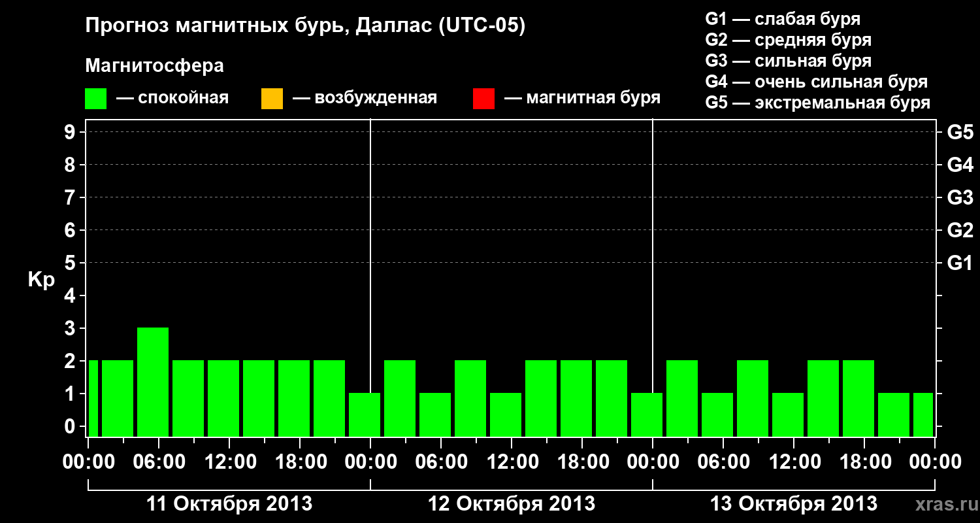Click the '12:00' time label under 12 Октября
Viewport: 980px width, 523px height.
(512, 462)
